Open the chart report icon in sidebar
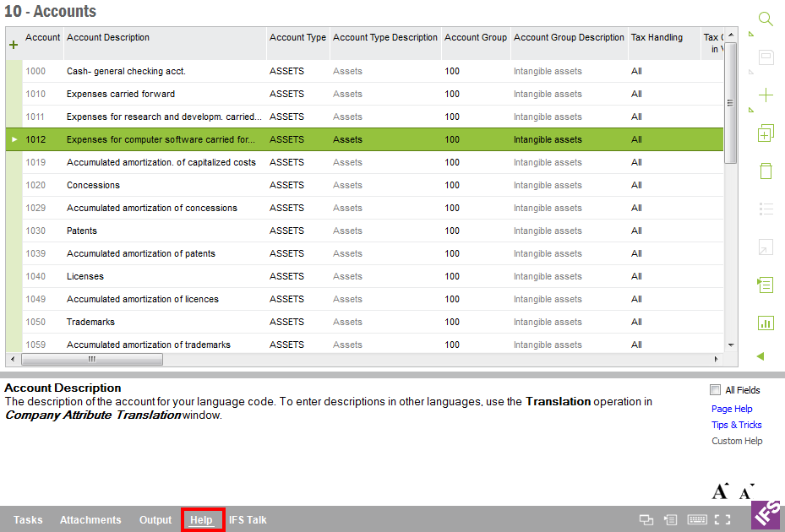Viewport: 785px width, 532px height. point(766,323)
